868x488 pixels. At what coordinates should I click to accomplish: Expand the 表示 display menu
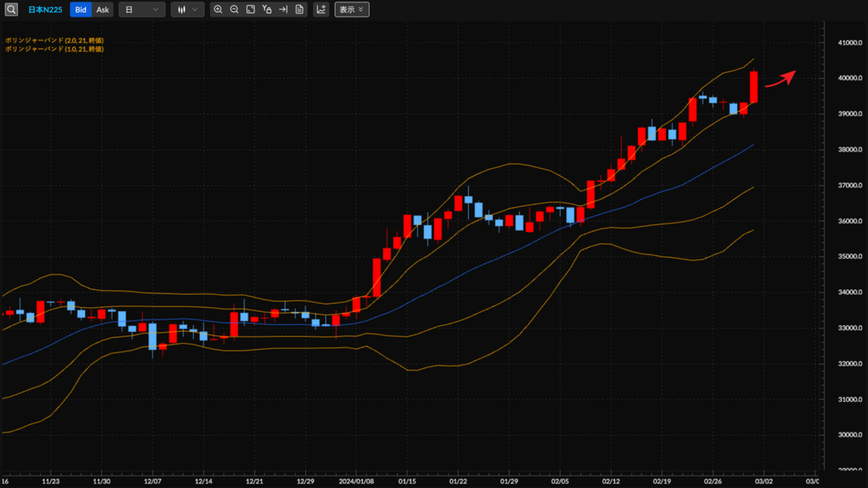tap(352, 10)
